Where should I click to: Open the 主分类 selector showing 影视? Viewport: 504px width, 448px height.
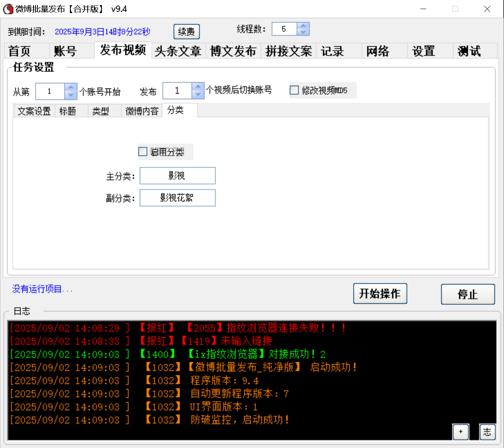(177, 175)
